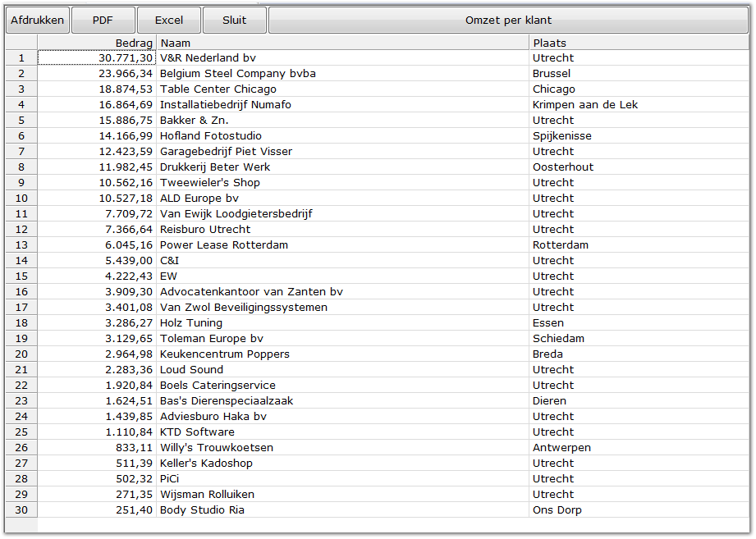Select Drukkerij Beter Werk
Viewport: 756px width, 539px height.
tap(343, 167)
